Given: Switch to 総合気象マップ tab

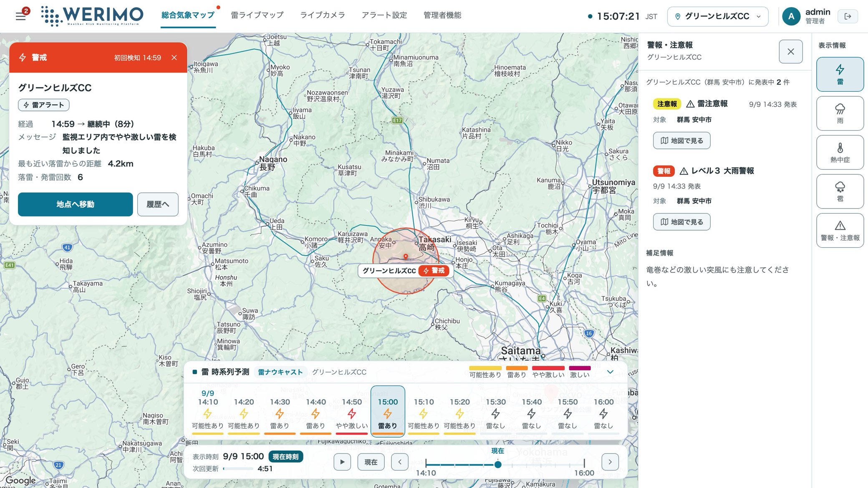Looking at the screenshot, I should (x=188, y=15).
